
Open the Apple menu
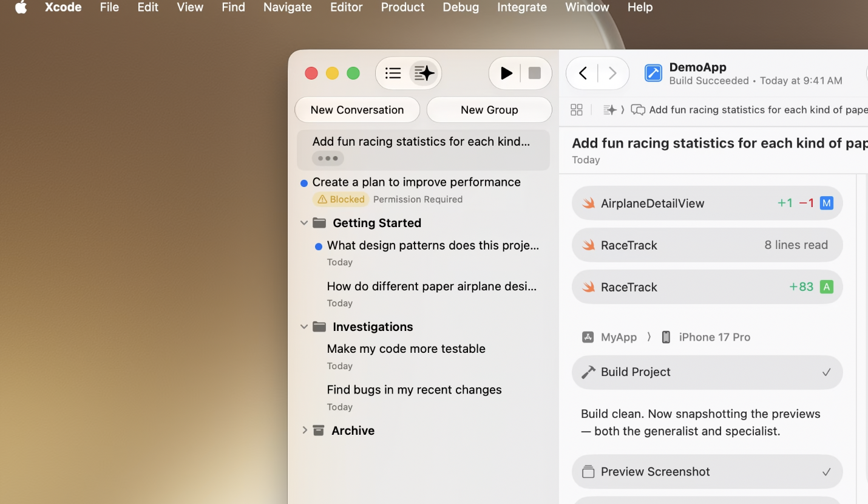21,7
